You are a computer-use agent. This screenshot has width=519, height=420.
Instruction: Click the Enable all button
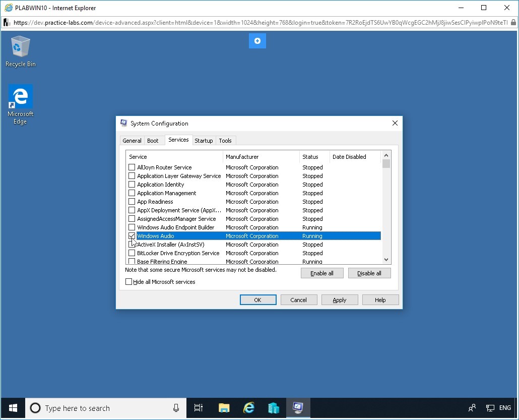pos(322,273)
